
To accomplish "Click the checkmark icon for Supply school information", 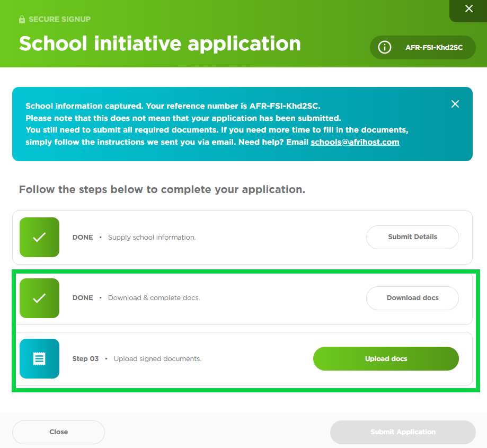I will 39,237.
